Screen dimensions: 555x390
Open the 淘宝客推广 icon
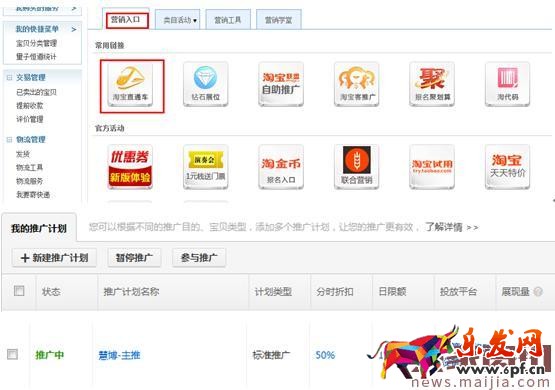(356, 84)
